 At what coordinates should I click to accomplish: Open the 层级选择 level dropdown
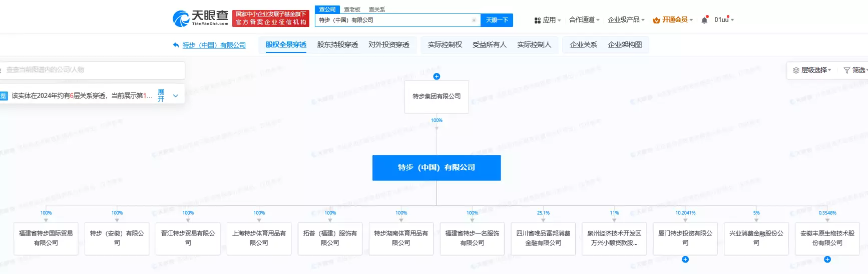tap(812, 70)
